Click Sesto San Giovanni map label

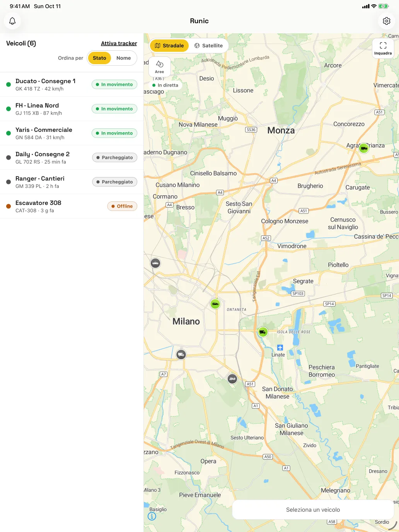pyautogui.click(x=239, y=208)
